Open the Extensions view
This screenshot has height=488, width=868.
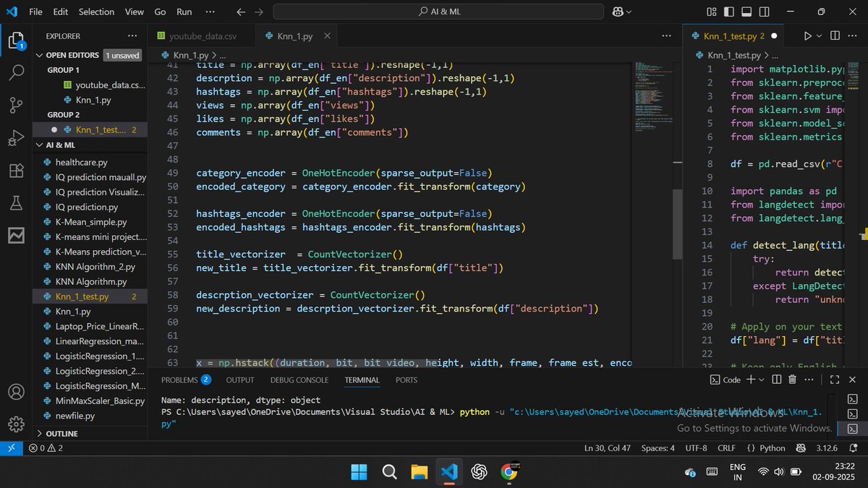point(16,171)
